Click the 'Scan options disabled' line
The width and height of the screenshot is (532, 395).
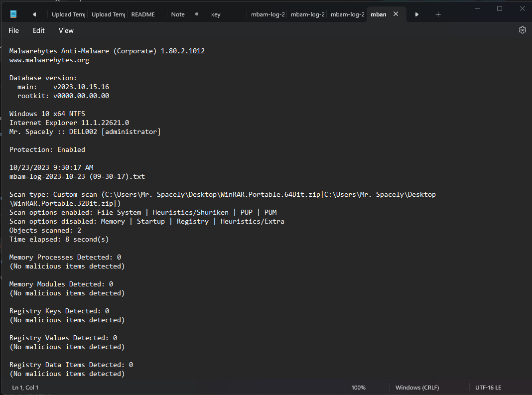pos(146,221)
